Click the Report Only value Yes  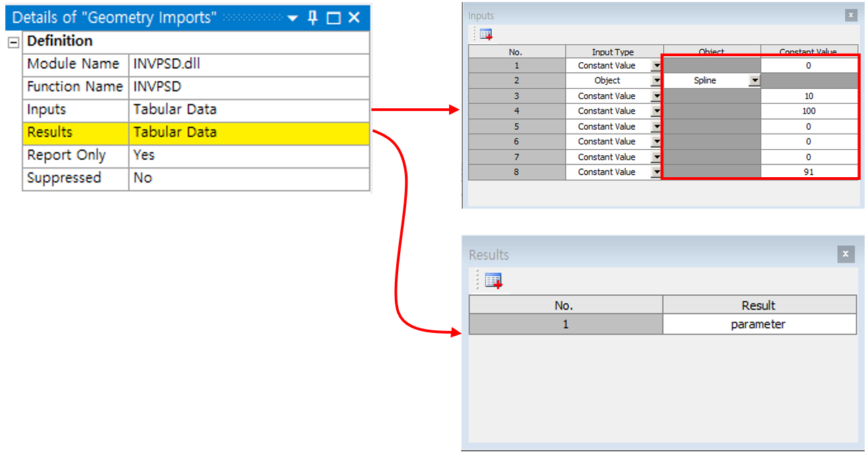coord(248,155)
